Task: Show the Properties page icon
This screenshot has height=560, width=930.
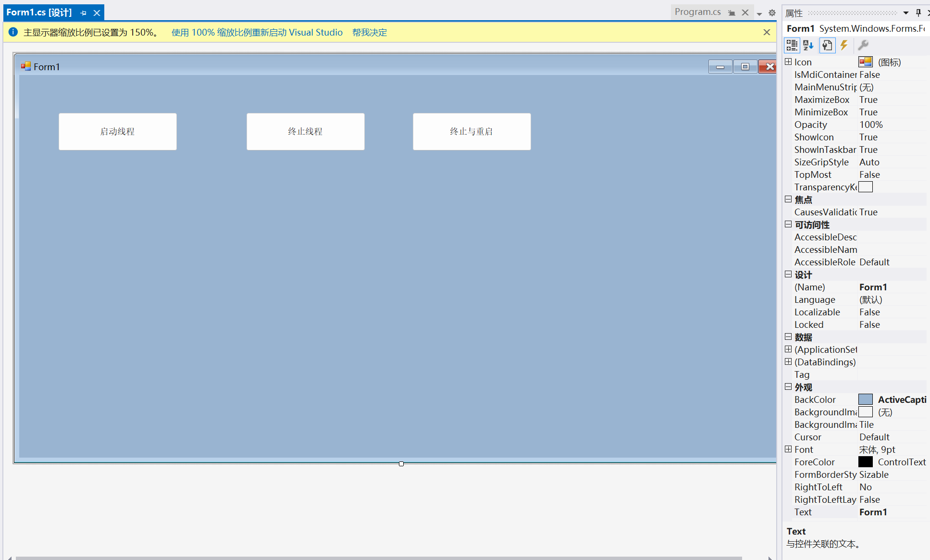Action: pyautogui.click(x=827, y=45)
